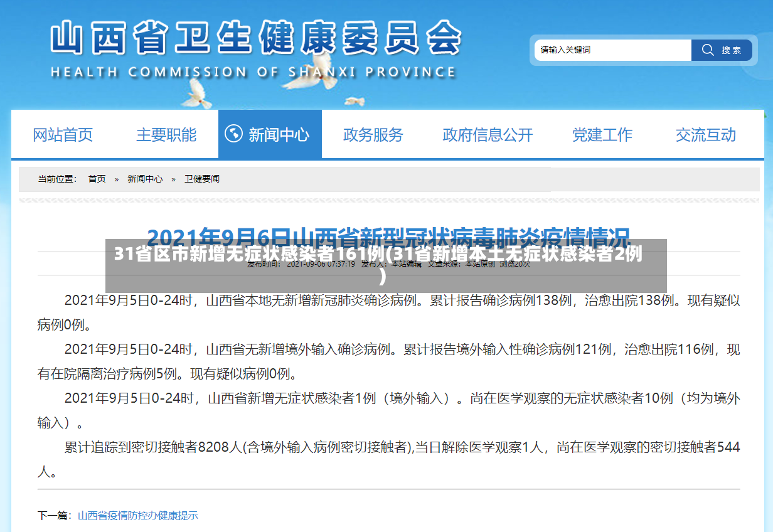
Task: Click 卫健要闻 in the breadcrumb
Action: (x=201, y=179)
